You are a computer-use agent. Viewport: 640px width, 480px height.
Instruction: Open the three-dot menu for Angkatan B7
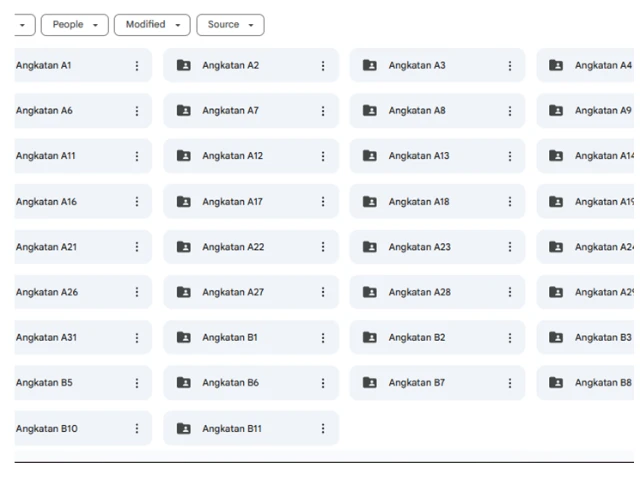(x=510, y=383)
